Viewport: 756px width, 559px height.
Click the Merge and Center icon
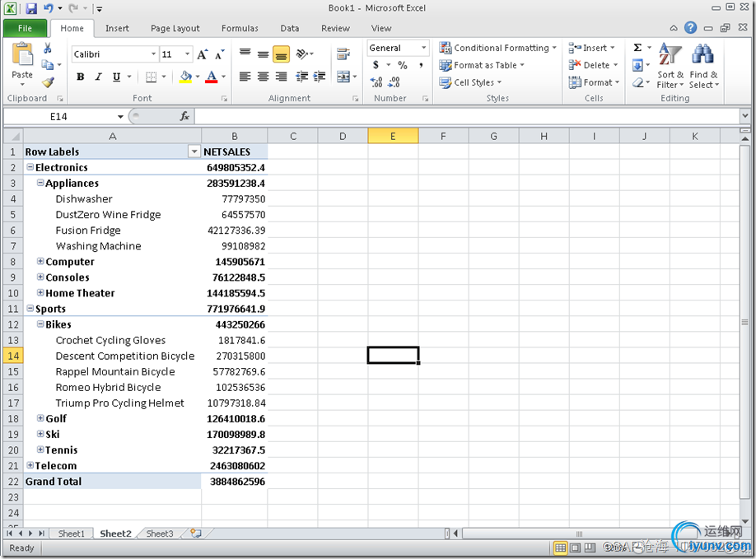click(343, 77)
